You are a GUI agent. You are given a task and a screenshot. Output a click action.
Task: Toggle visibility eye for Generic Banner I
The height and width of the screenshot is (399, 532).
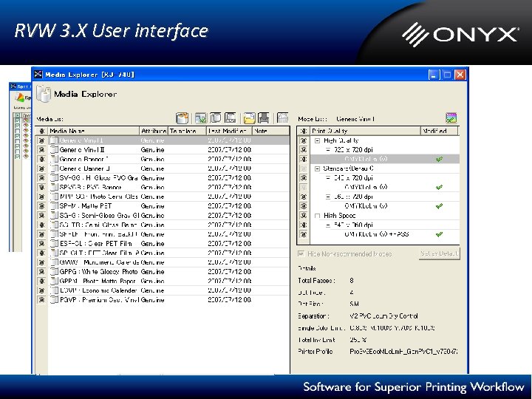pyautogui.click(x=41, y=159)
